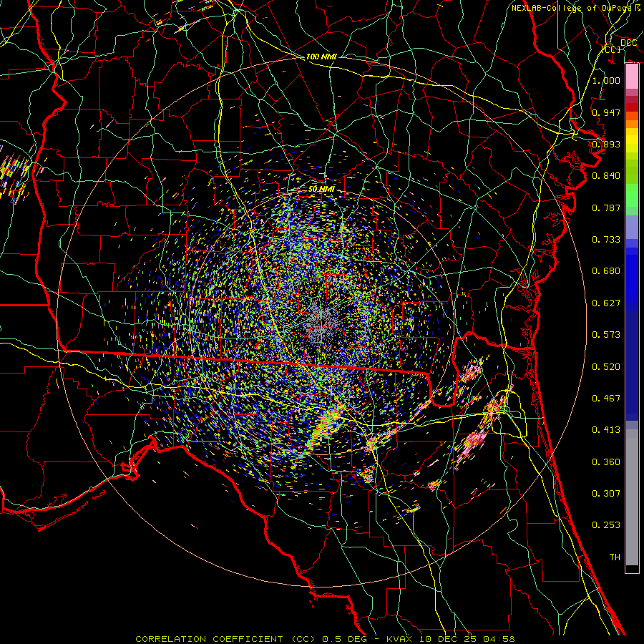
Task: Select the 0.573 scale value
Action: [606, 335]
